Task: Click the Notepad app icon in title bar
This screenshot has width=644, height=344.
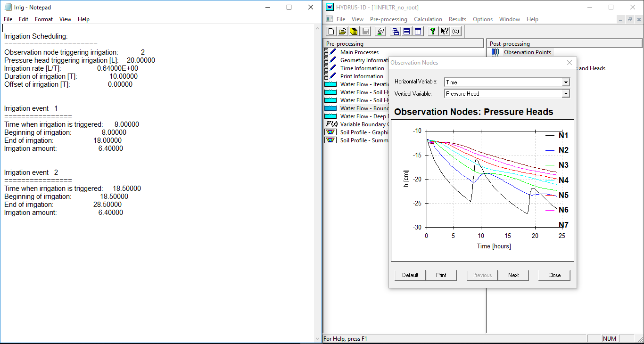Action: (8, 7)
